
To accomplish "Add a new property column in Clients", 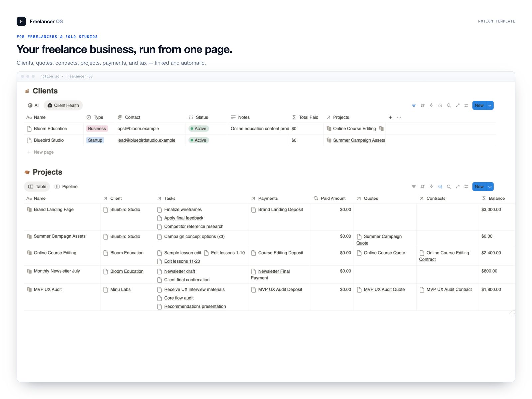I will [390, 117].
